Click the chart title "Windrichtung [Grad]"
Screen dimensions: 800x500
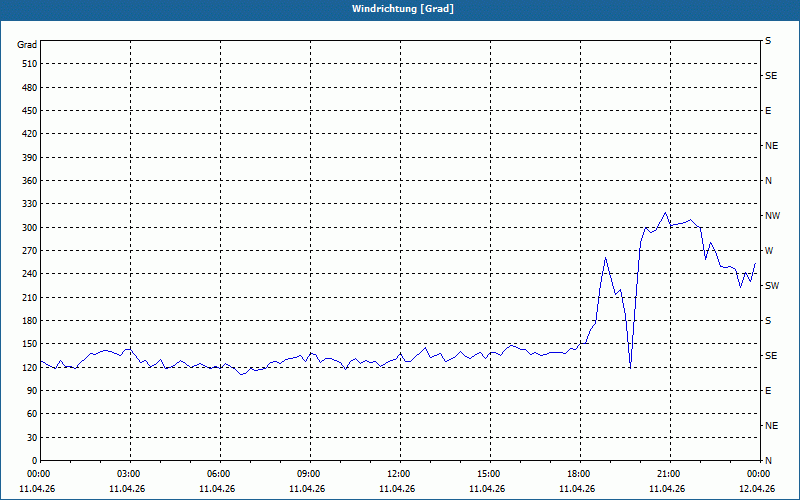[x=403, y=9]
